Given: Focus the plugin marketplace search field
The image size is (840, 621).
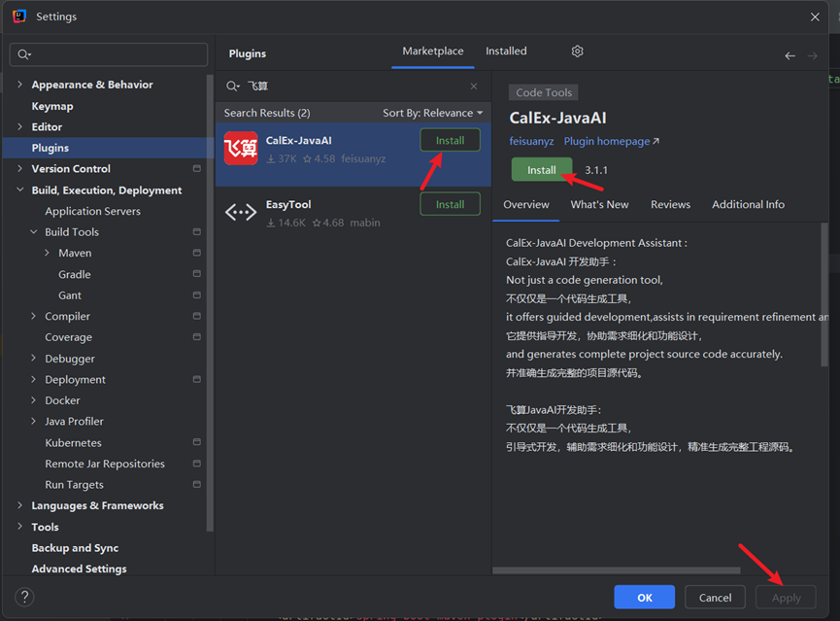Looking at the screenshot, I should click(x=353, y=86).
